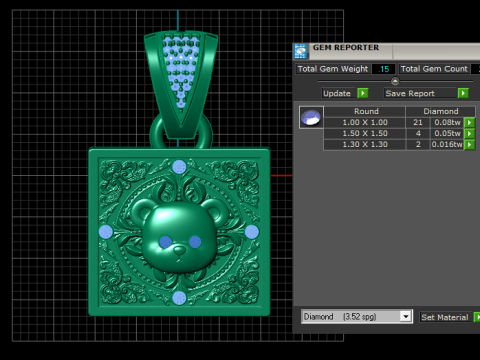Click the green arrow on the 0.08tw row
Screen dimensions: 480x360
[x=469, y=122]
